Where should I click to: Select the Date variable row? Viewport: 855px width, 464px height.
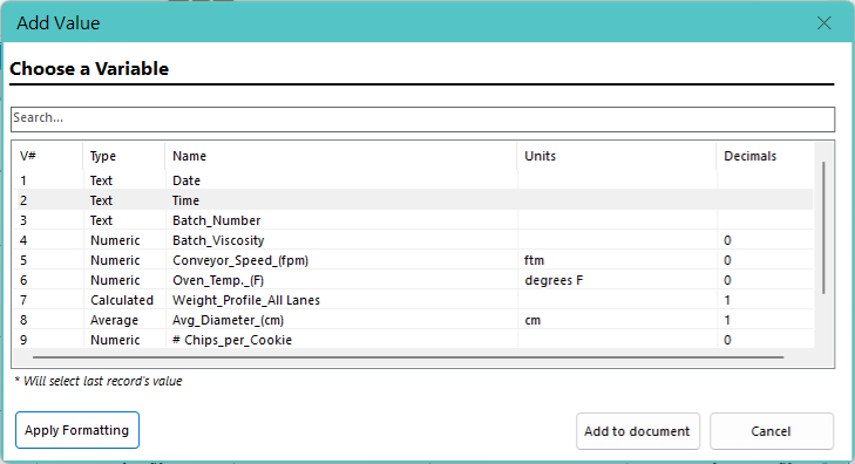click(x=413, y=180)
